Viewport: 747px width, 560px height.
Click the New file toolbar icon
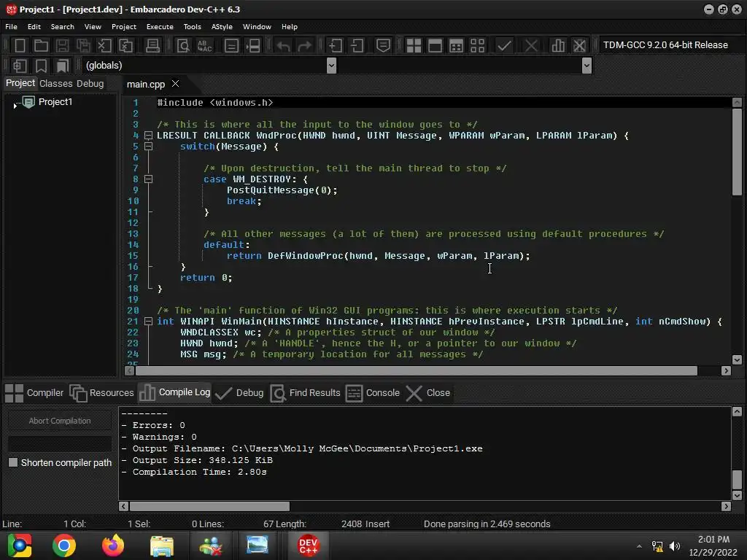(20, 46)
